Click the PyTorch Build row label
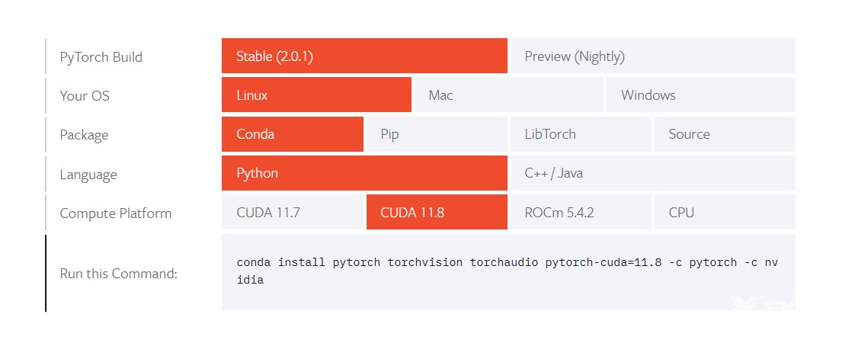868x340 pixels. [101, 57]
